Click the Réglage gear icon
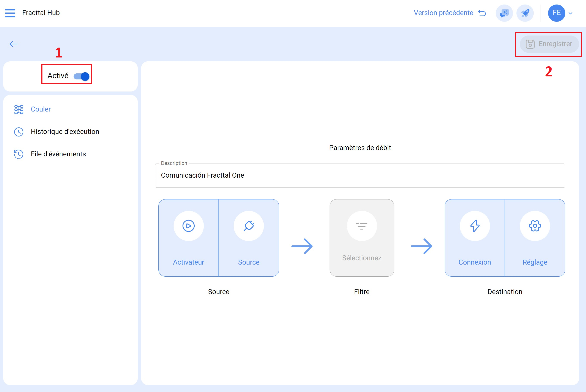Image resolution: width=586 pixels, height=392 pixels. [x=535, y=226]
